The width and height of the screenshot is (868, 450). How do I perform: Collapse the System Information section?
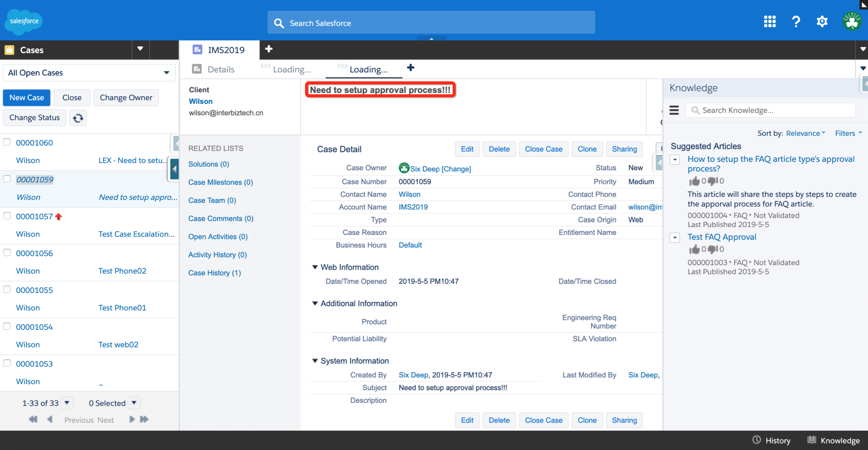[x=315, y=361]
